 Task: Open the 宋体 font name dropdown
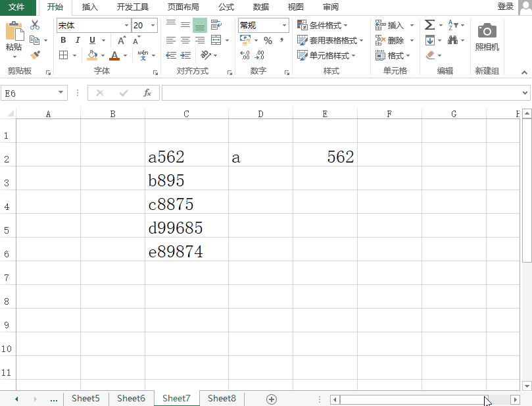(126, 25)
